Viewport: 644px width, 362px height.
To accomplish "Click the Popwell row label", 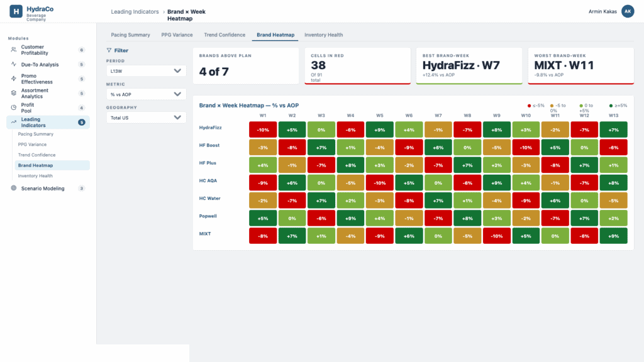I will click(208, 216).
